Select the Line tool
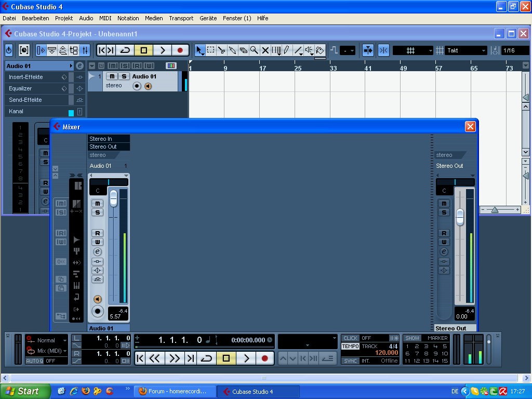Image resolution: width=532 pixels, height=399 pixels. pyautogui.click(x=298, y=50)
